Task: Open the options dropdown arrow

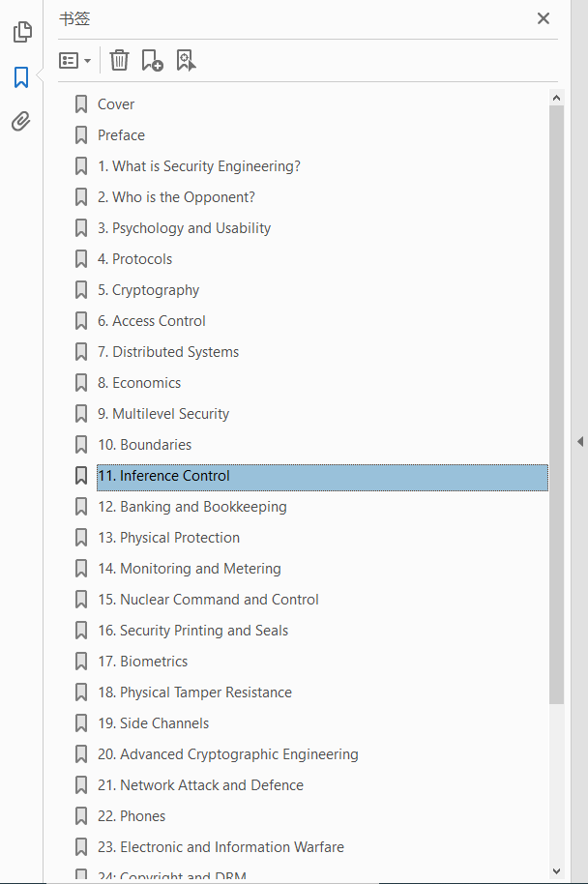Action: coord(86,60)
